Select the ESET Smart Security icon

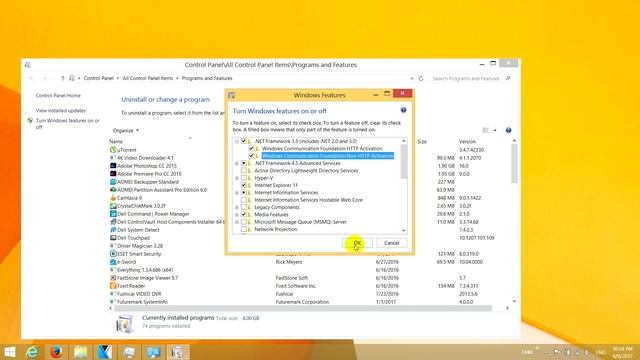tap(113, 254)
